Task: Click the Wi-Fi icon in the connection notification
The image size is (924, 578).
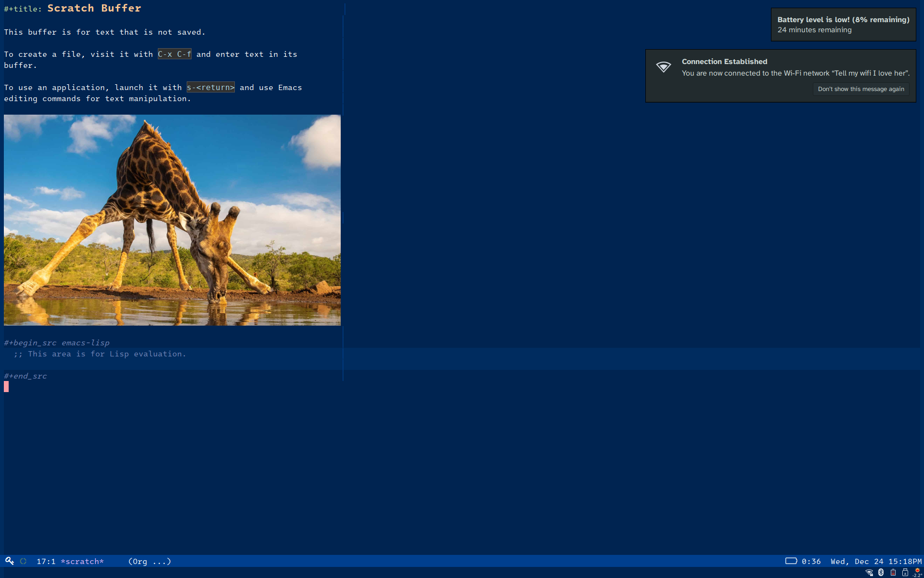Action: point(664,67)
